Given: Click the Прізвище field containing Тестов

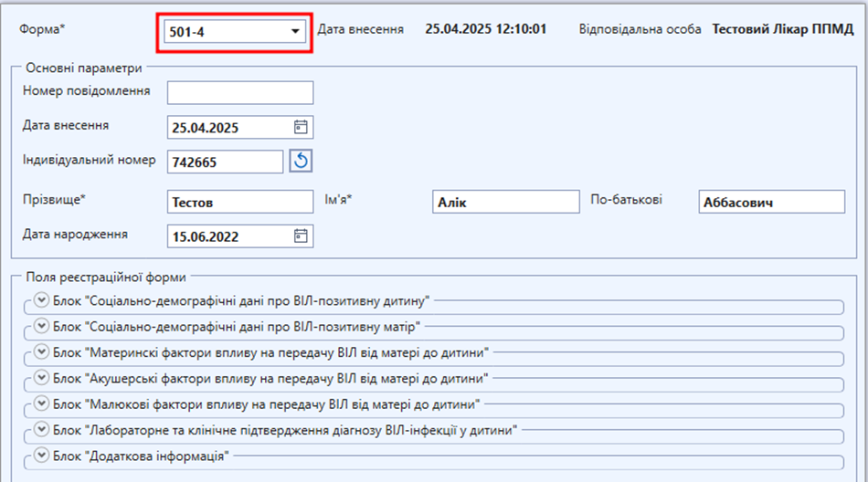Looking at the screenshot, I should (x=239, y=202).
